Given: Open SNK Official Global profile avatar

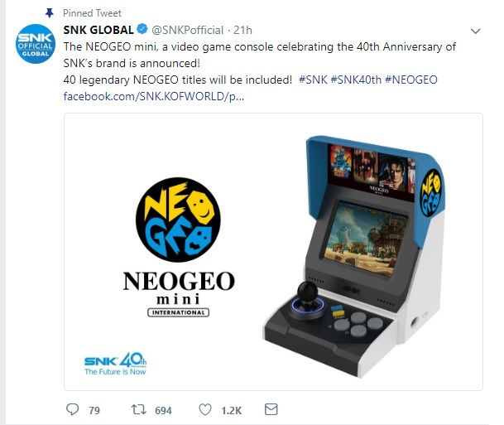Looking at the screenshot, I should click(x=36, y=44).
